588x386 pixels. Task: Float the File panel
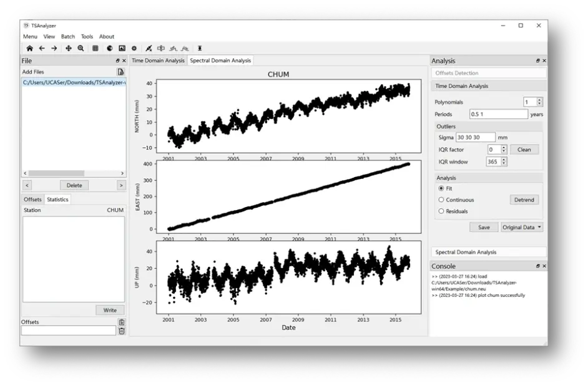(x=118, y=60)
